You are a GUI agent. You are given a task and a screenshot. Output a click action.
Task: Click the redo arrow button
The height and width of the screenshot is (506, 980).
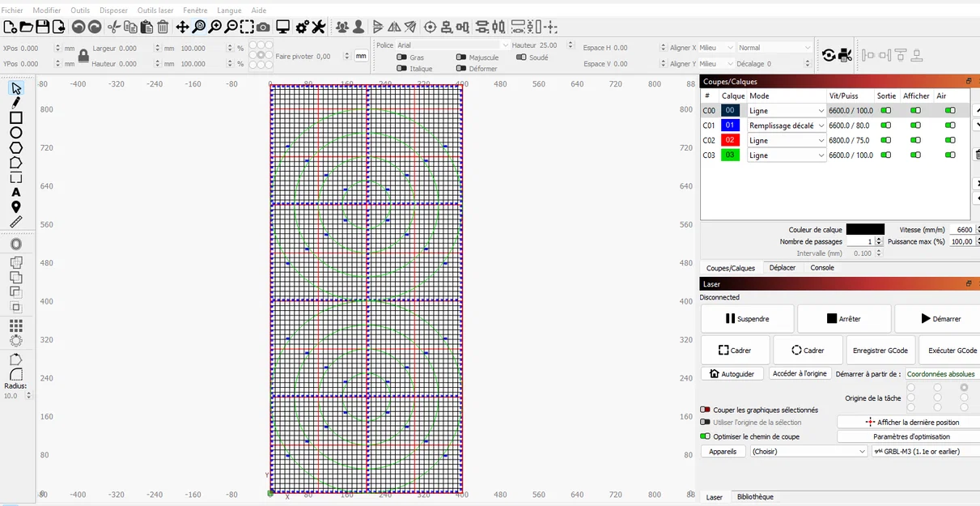[95, 27]
